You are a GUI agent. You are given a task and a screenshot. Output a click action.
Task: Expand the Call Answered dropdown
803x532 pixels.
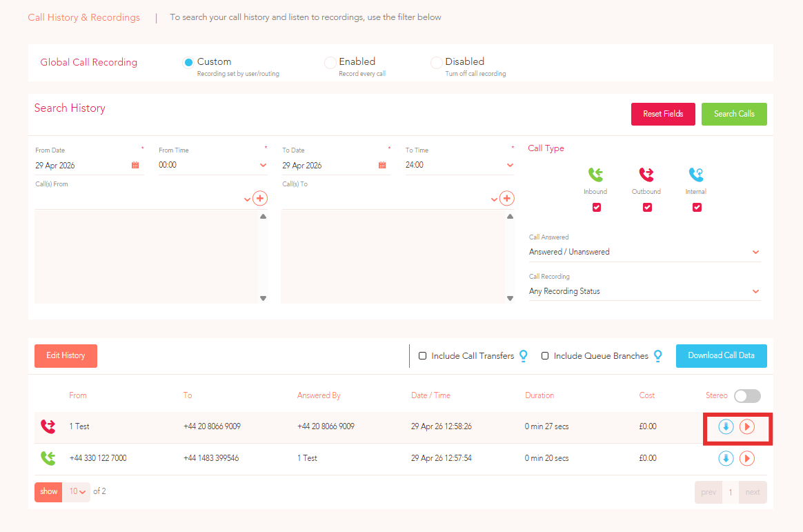click(644, 252)
